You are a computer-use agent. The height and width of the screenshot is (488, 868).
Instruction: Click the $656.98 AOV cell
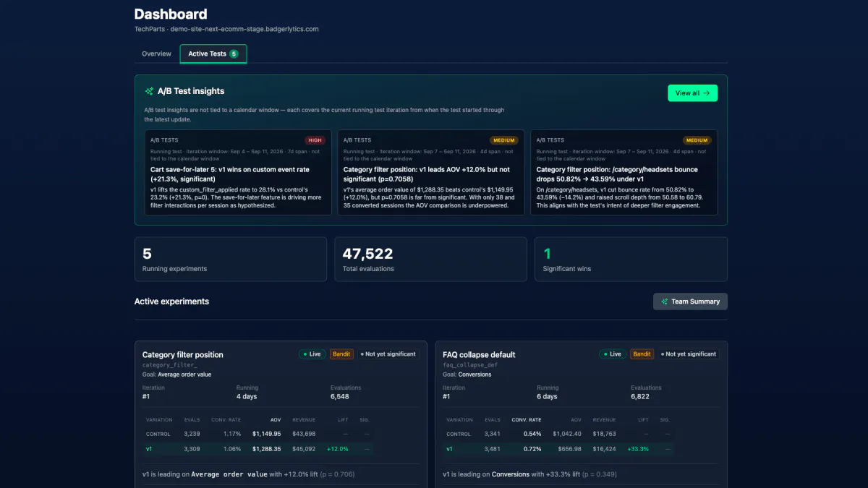click(569, 449)
